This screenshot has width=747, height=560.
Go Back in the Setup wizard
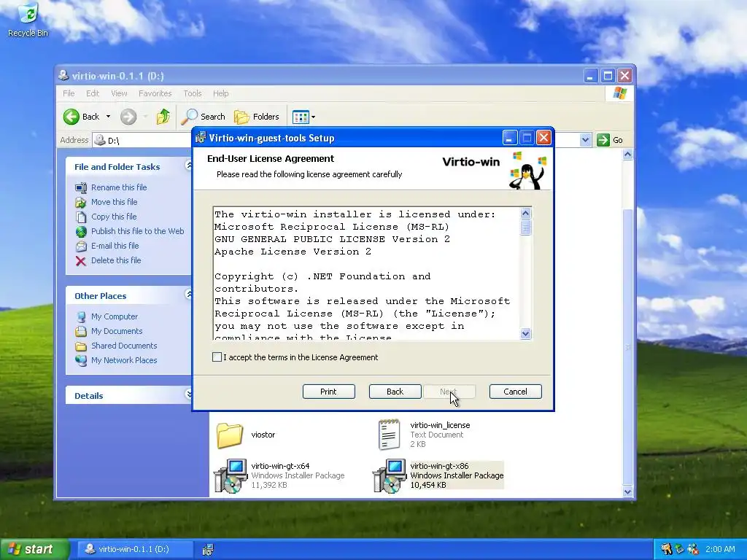coord(395,392)
